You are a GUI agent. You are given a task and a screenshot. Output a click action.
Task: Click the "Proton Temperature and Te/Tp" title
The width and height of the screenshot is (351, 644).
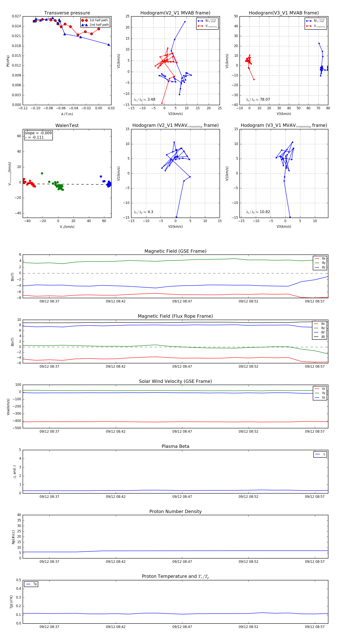(175, 576)
